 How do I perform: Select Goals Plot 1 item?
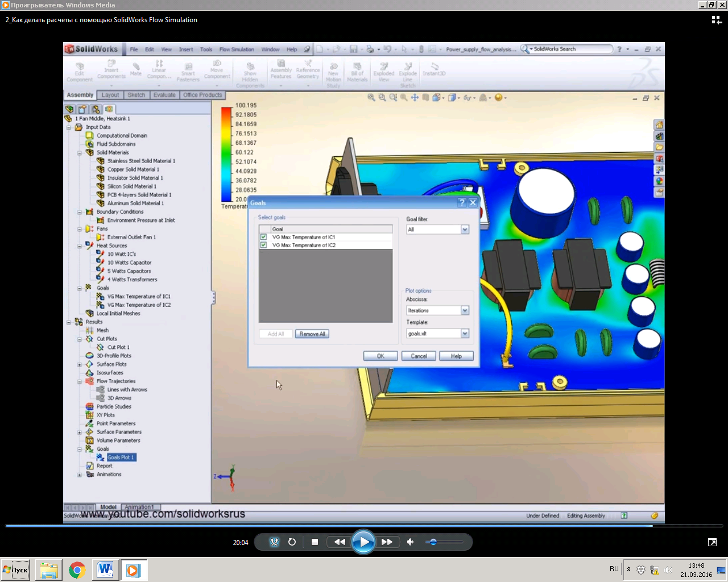click(117, 458)
